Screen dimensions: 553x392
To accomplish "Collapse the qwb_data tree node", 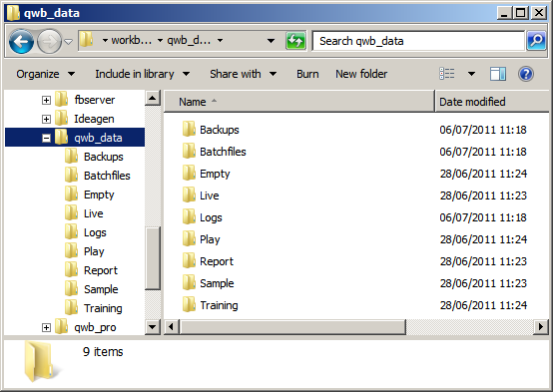I will pos(46,139).
